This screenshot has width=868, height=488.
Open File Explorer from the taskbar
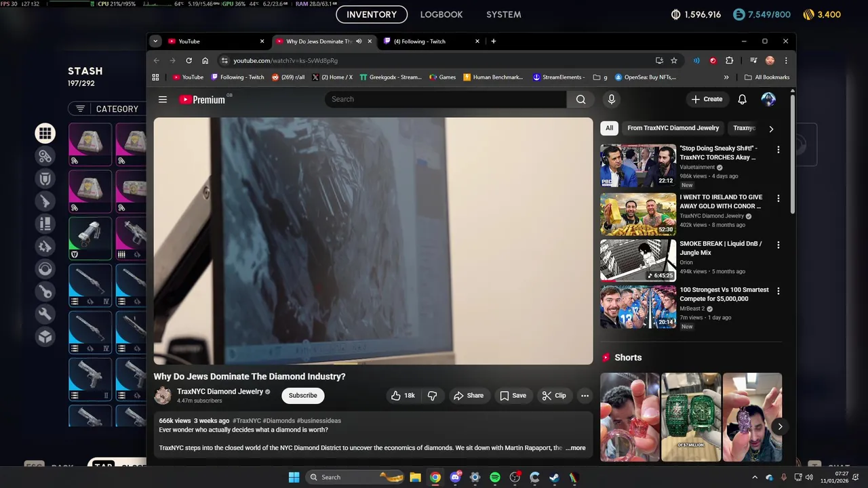coord(415,477)
